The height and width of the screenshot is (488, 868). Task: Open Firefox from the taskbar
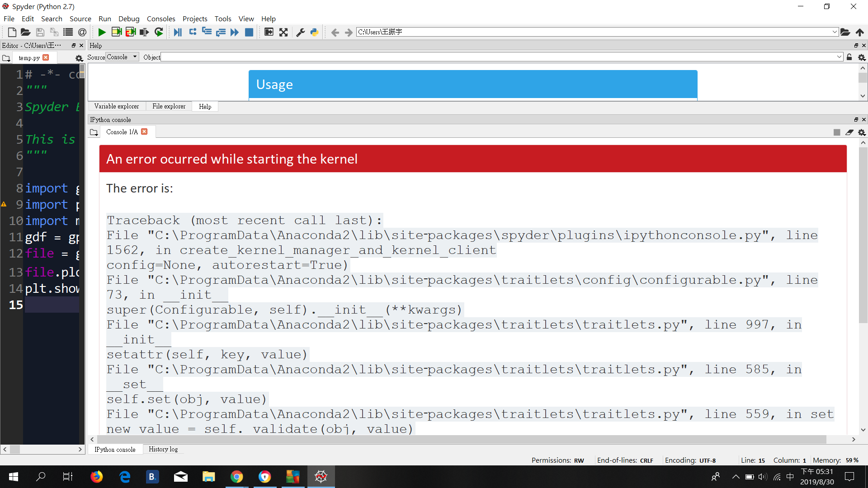96,477
